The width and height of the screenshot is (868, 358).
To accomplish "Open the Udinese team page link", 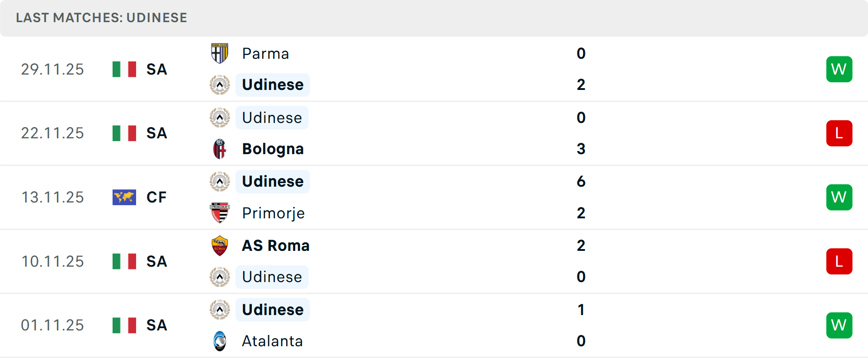I will (272, 85).
